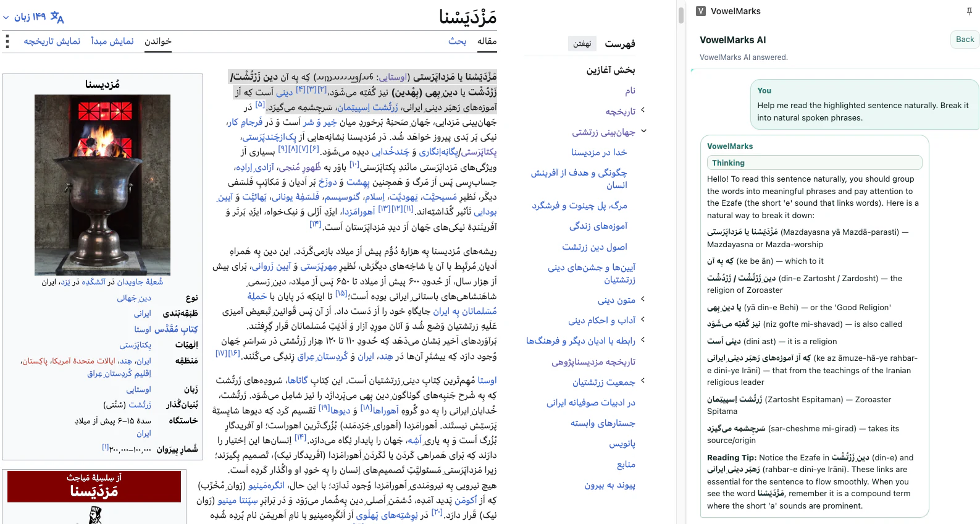This screenshot has width=980, height=524.
Task: Open the اوستایی language infobox link
Action: point(139,390)
